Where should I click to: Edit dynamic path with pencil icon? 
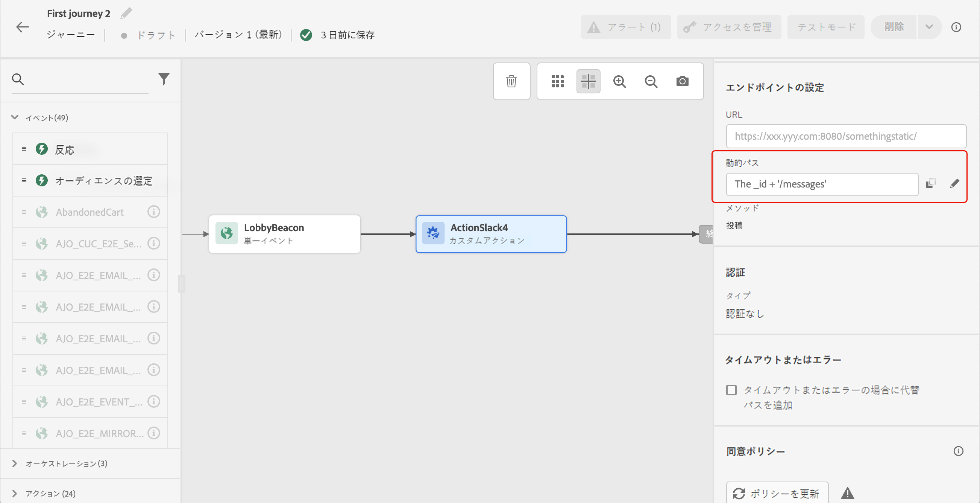coord(954,184)
